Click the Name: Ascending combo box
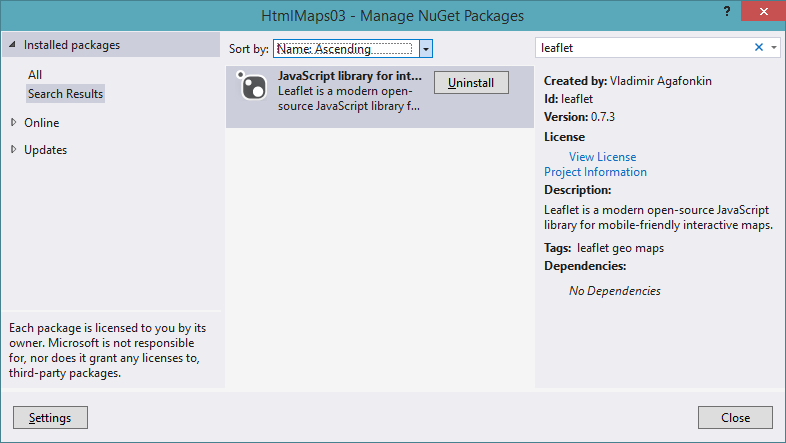Screen dimensions: 786x443 click(344, 48)
